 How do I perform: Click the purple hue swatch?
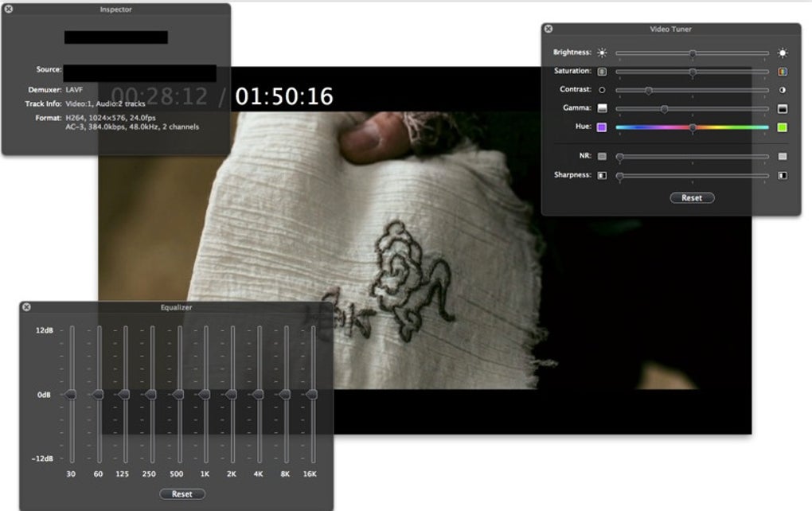tap(602, 127)
